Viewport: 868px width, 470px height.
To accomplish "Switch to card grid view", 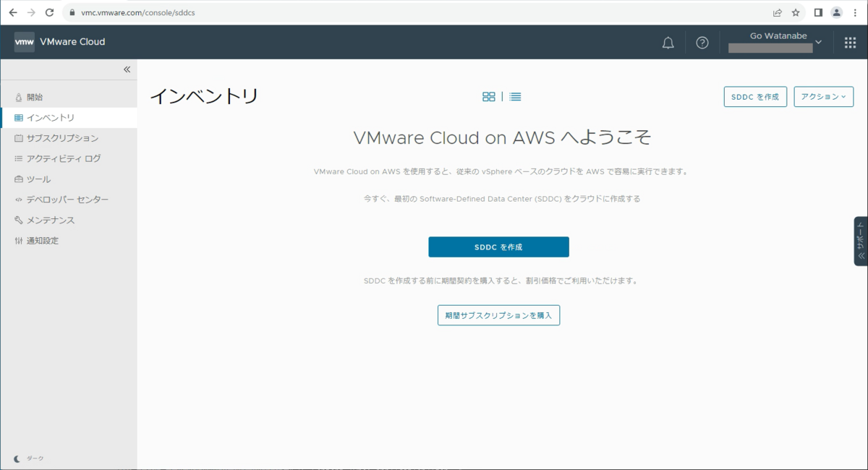I will [x=489, y=97].
